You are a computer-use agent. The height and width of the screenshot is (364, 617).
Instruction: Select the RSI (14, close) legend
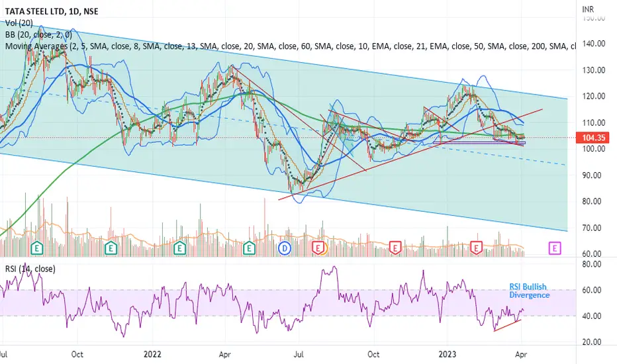pyautogui.click(x=30, y=269)
